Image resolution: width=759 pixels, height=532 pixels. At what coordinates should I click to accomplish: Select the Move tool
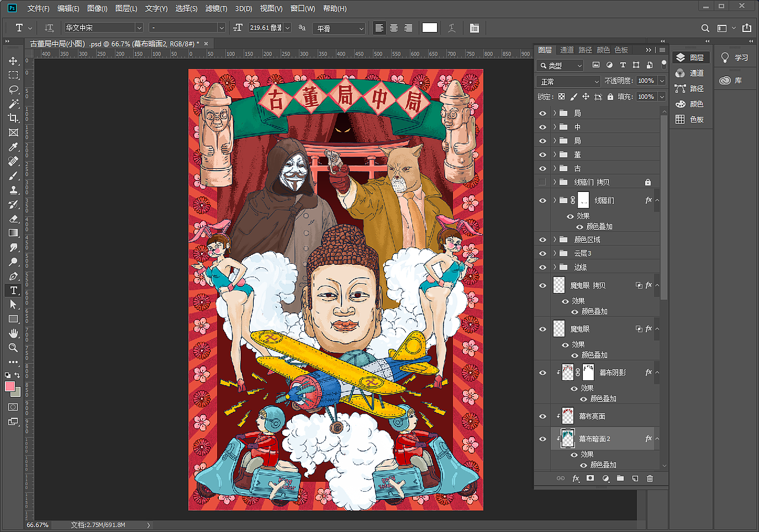[13, 62]
